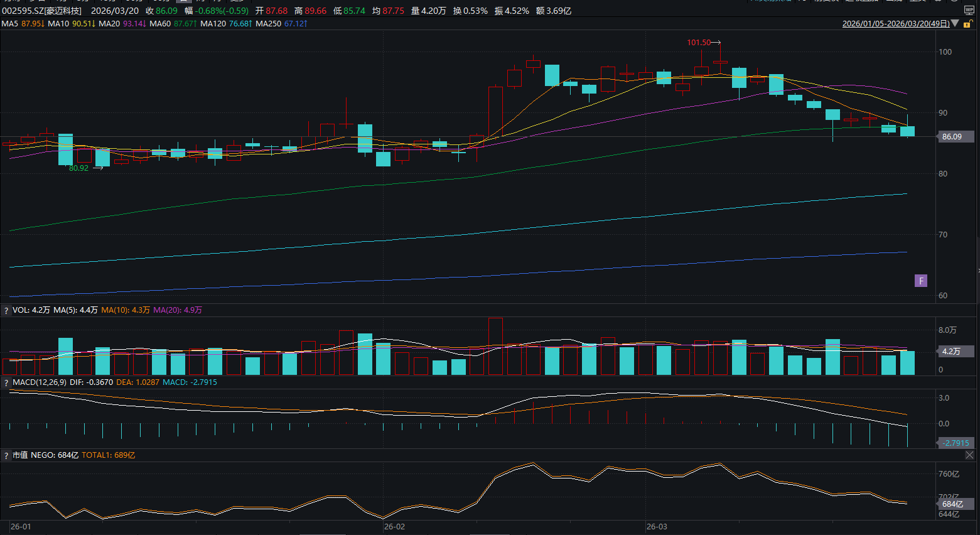Click the purple F marker on the chart
Viewport: 980px width, 535px height.
point(921,281)
